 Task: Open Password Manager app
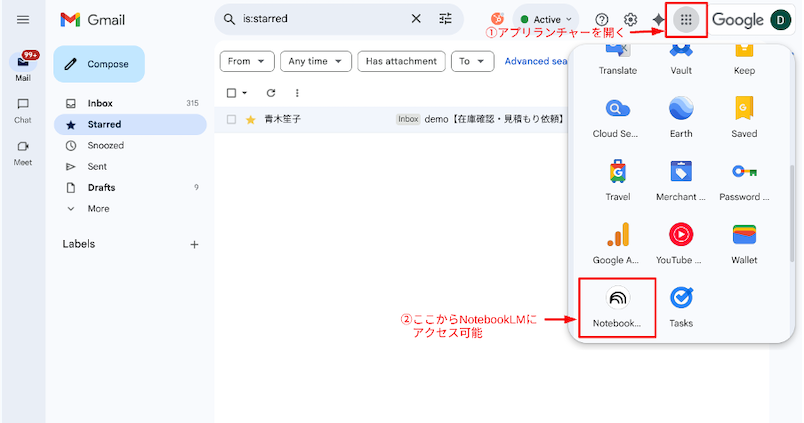[744, 180]
